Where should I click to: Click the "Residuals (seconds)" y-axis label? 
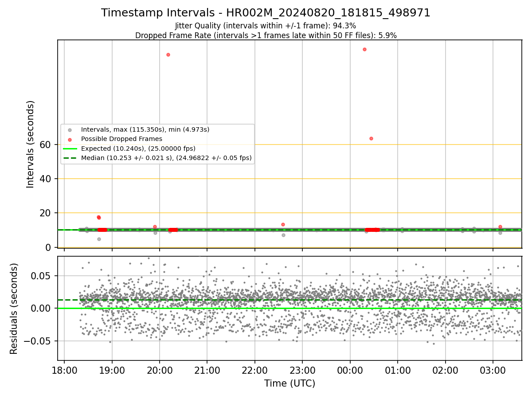14,309
